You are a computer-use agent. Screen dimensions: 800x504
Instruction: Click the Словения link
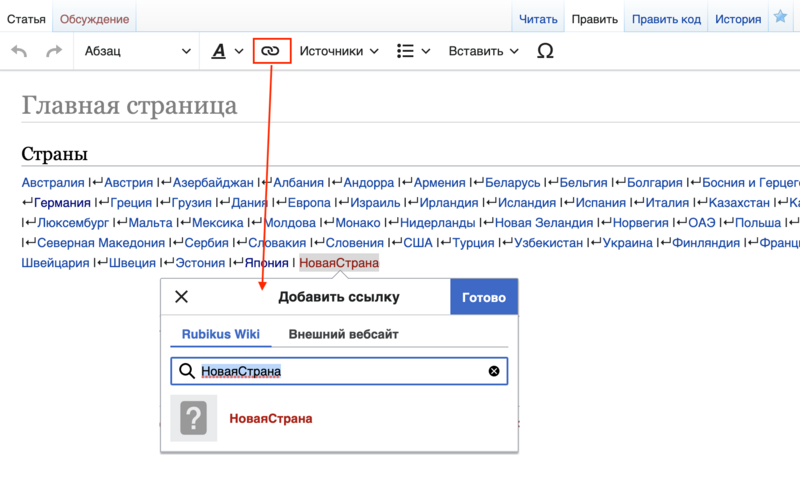point(355,243)
